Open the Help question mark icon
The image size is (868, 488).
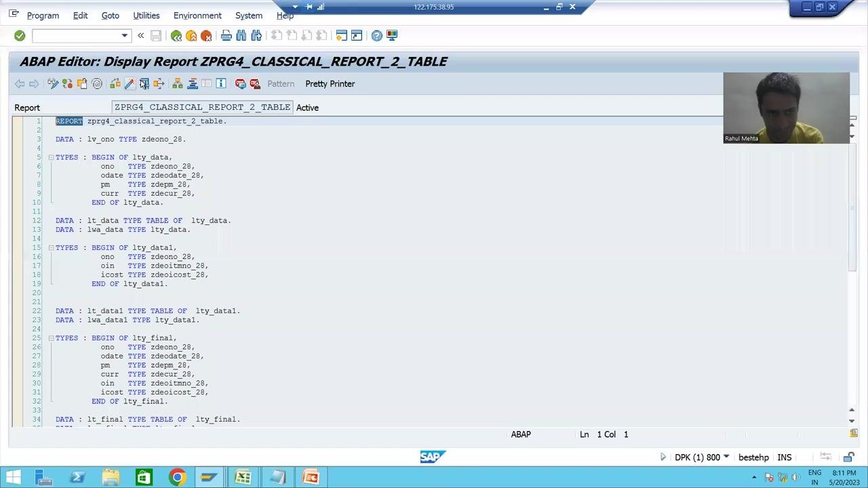[376, 35]
